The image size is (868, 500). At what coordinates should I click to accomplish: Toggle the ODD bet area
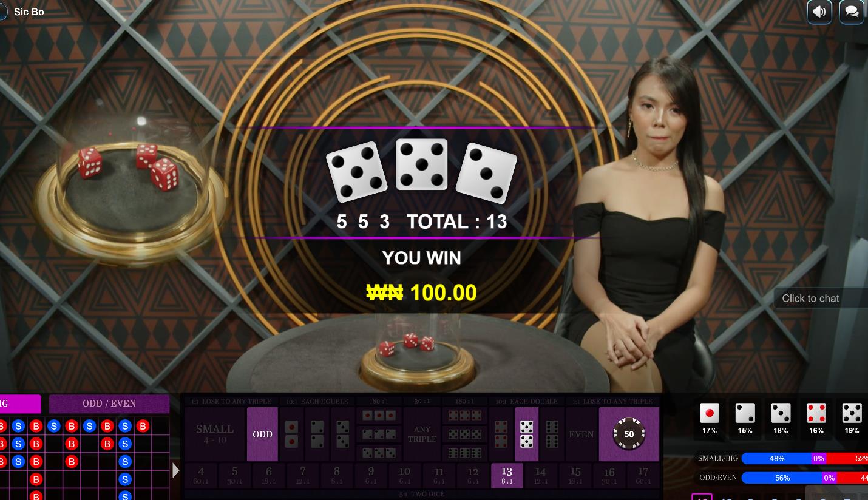262,434
